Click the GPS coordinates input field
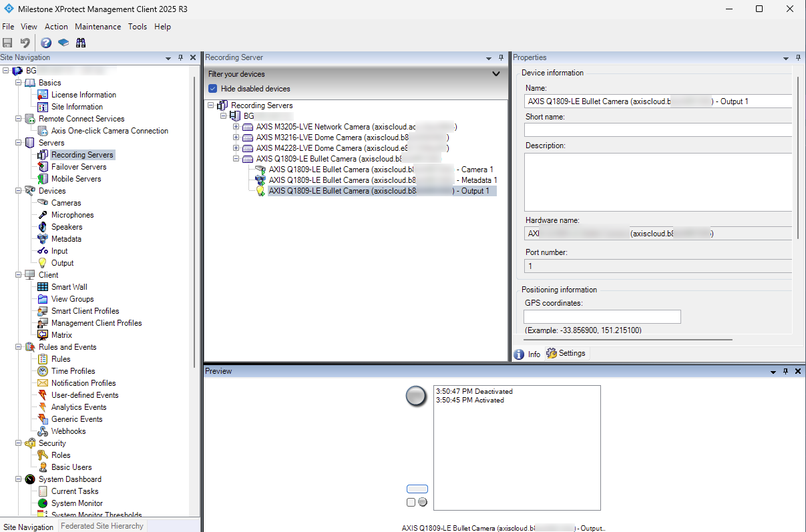The image size is (806, 532). (x=602, y=317)
